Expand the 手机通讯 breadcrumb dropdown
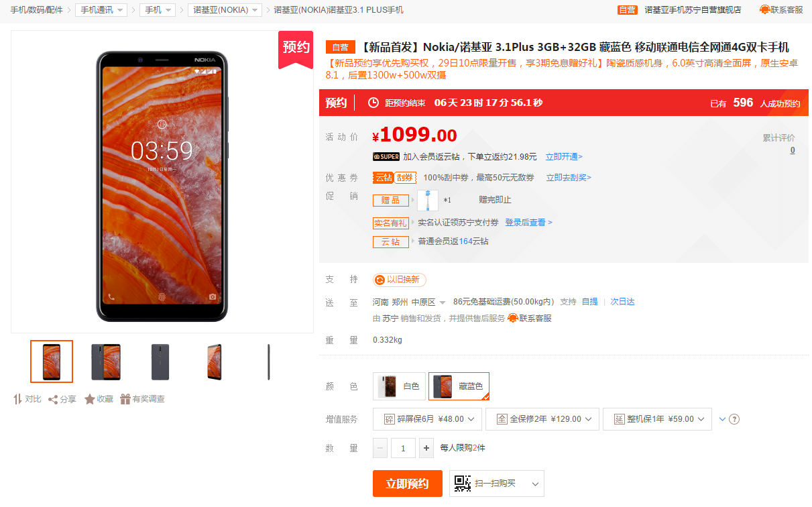The width and height of the screenshot is (812, 507). pyautogui.click(x=101, y=10)
